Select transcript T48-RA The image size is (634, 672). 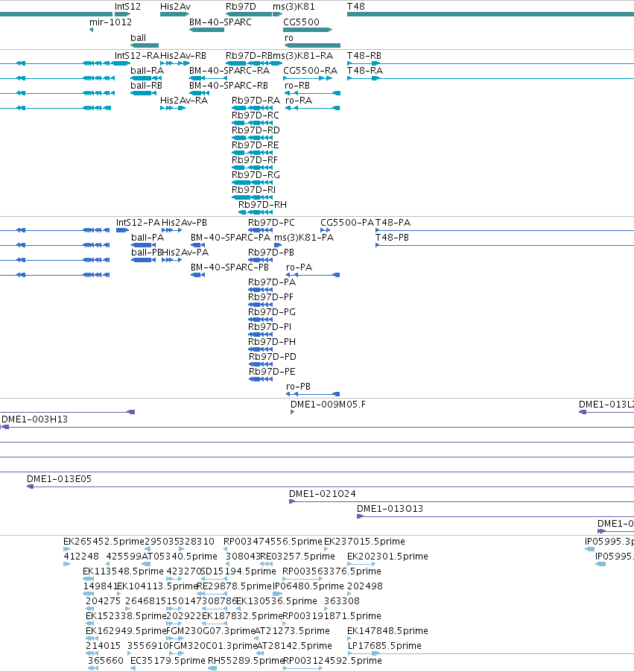point(365,70)
